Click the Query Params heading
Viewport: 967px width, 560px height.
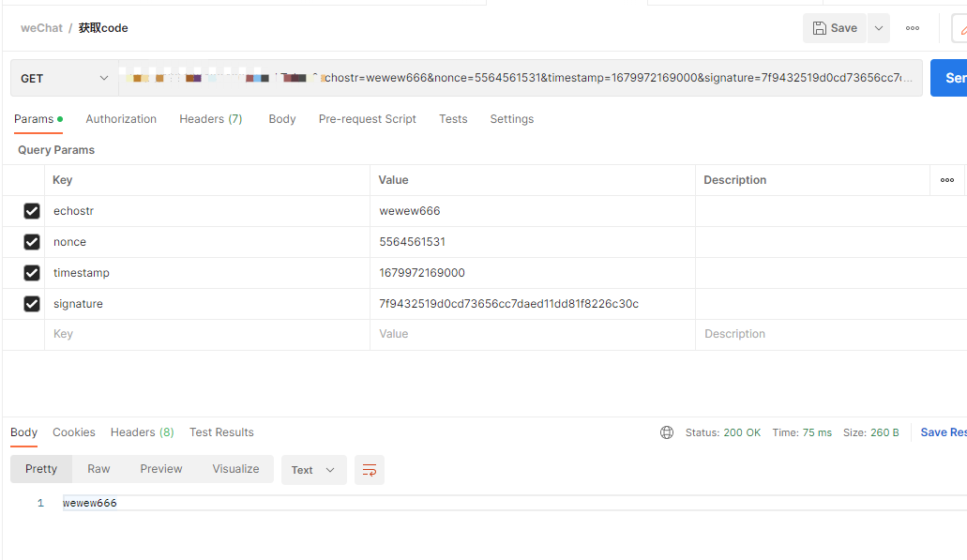pyautogui.click(x=56, y=150)
